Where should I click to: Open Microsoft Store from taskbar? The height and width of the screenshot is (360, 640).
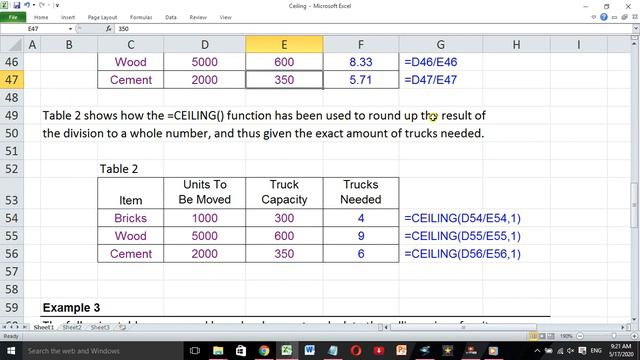pyautogui.click(x=241, y=351)
